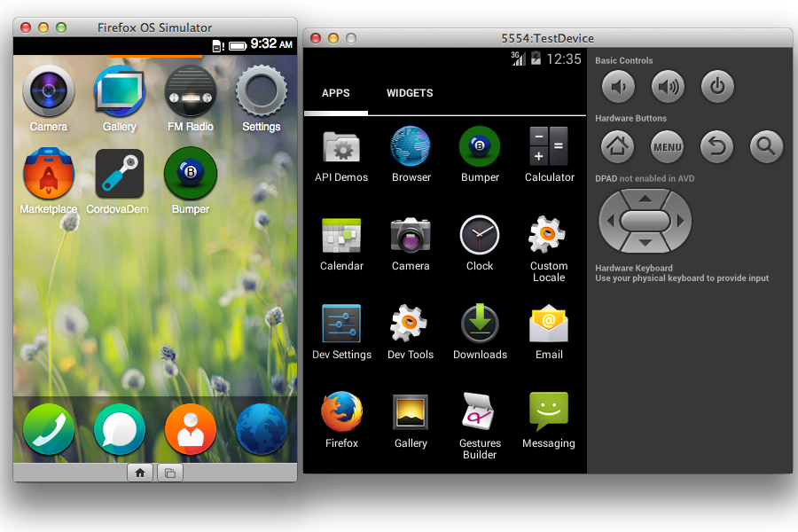This screenshot has width=798, height=532.
Task: Click DPAD right arrow
Action: click(x=680, y=221)
